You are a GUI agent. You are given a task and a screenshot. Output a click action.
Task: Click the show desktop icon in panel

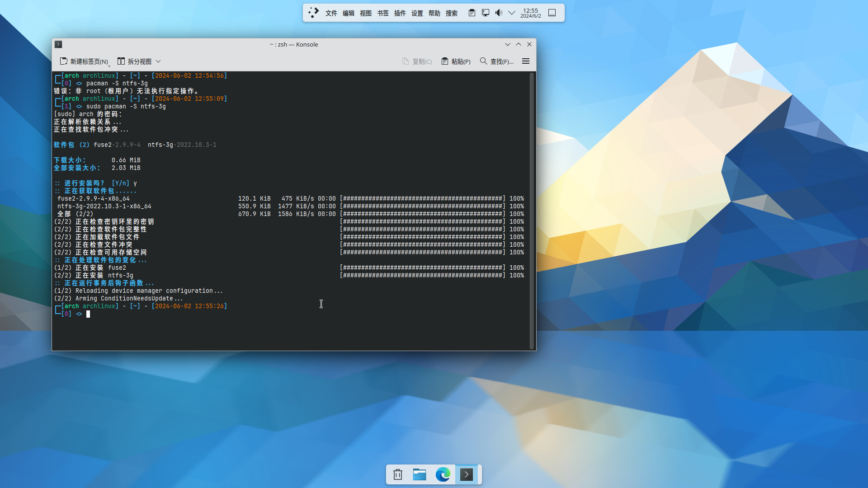coord(552,13)
